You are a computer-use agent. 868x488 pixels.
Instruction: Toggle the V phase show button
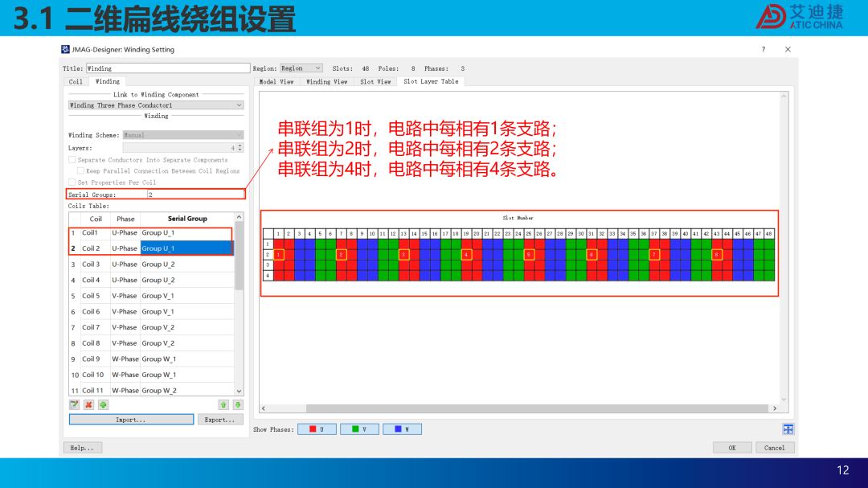[x=359, y=429]
